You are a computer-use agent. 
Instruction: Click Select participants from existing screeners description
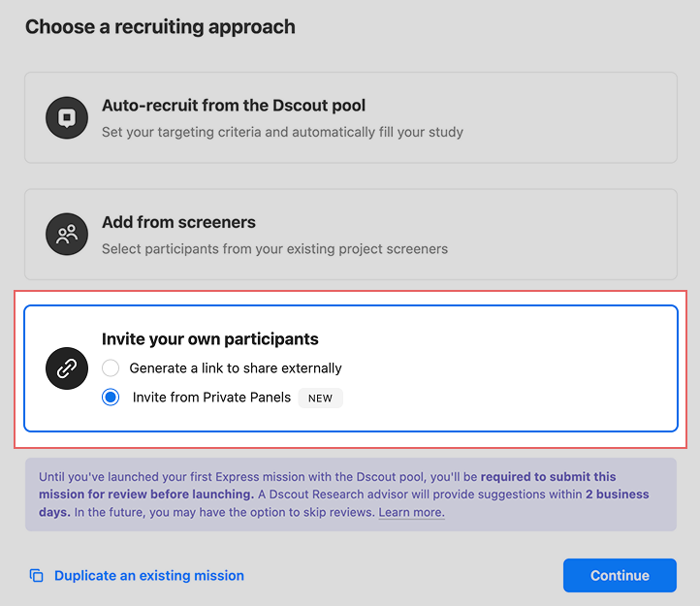[x=274, y=249]
